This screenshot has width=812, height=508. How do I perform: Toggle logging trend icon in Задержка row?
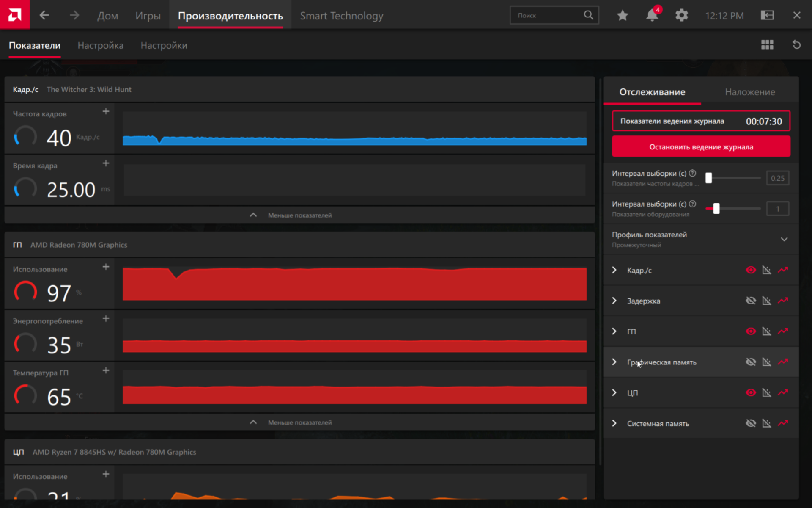point(783,301)
